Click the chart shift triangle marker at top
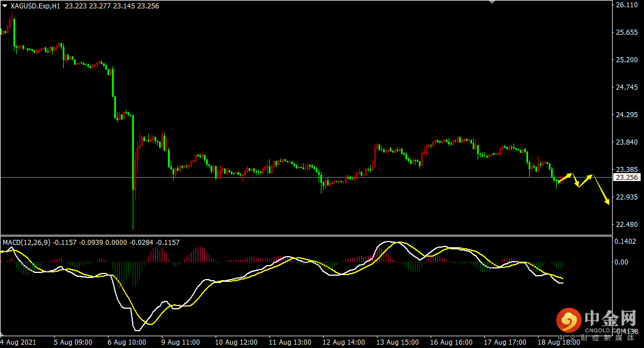The image size is (644, 348). point(492,2)
